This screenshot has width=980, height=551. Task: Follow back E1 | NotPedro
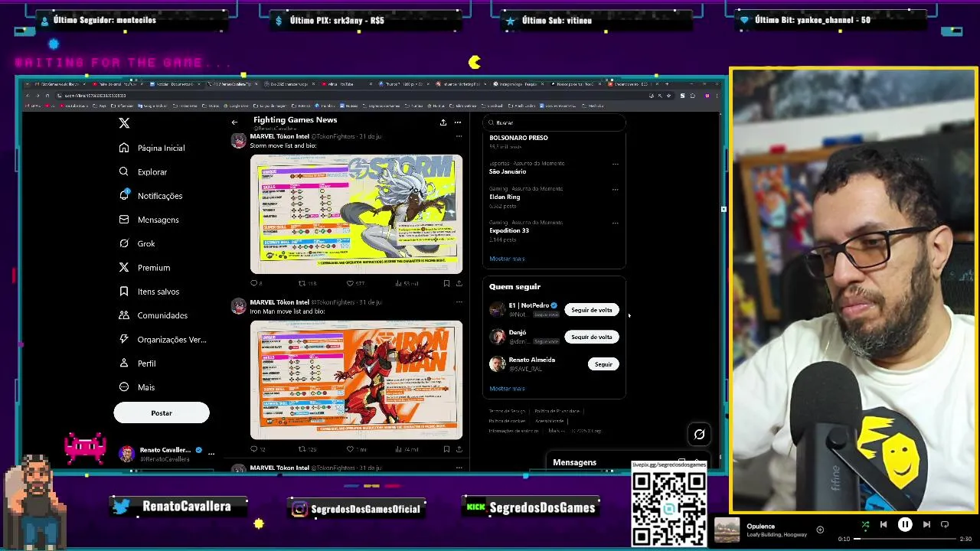pos(592,310)
